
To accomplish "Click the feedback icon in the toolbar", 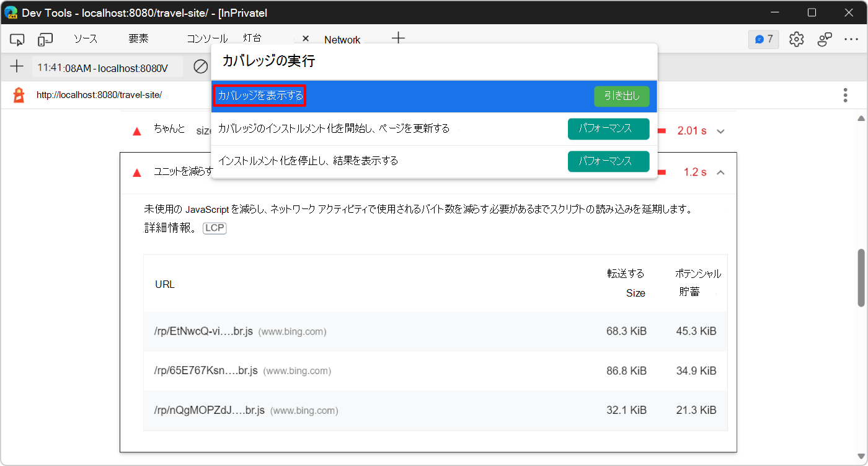I will tap(825, 38).
